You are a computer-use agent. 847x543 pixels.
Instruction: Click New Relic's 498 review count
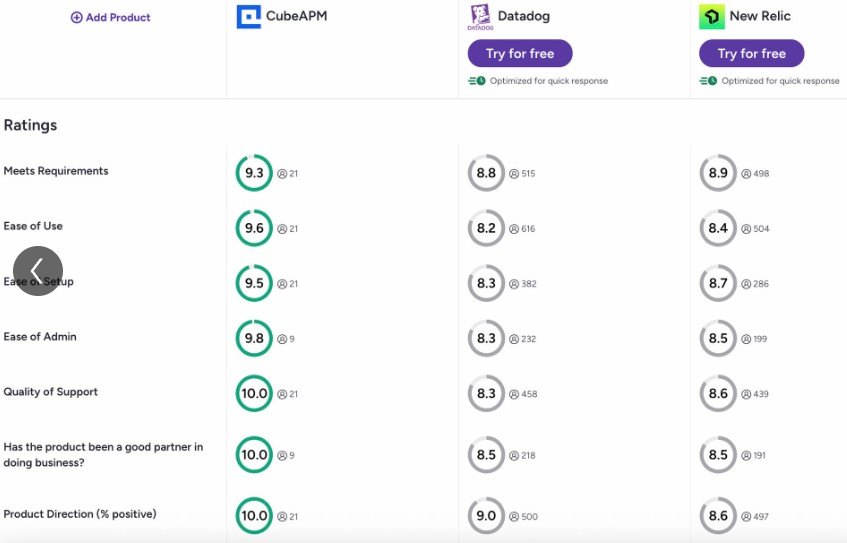click(762, 174)
